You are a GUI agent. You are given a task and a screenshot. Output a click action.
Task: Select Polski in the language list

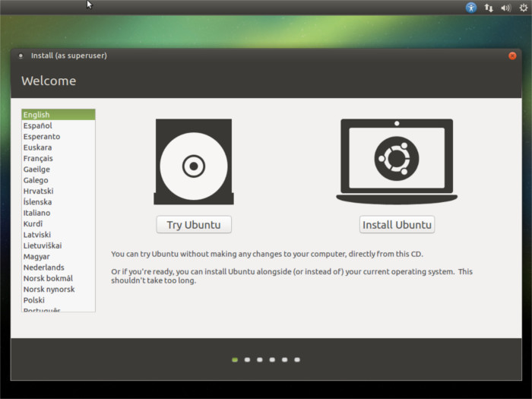click(x=59, y=300)
